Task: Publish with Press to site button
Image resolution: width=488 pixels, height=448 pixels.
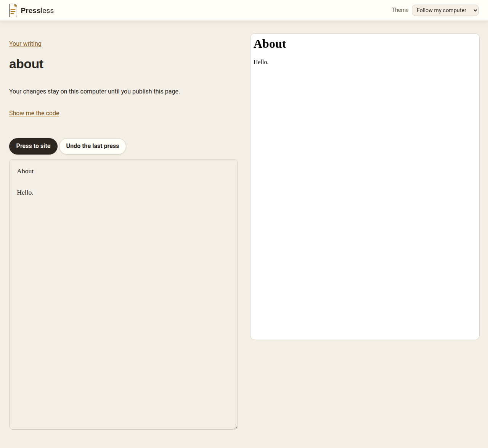Action: click(x=33, y=146)
